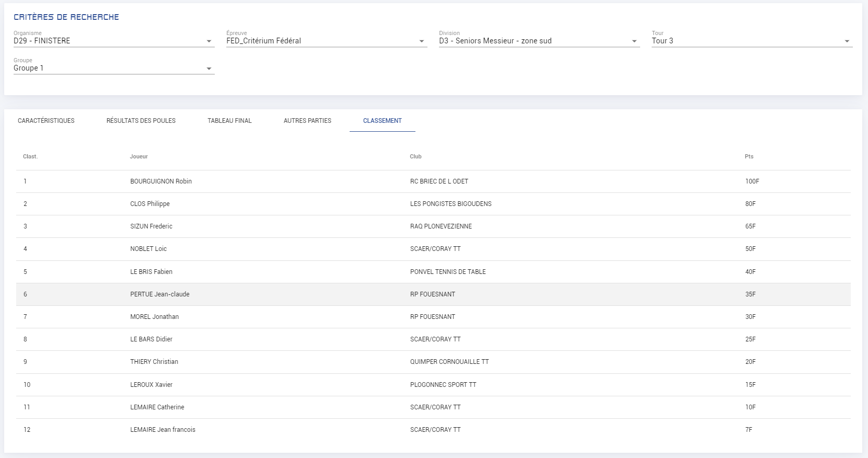Click the Clast. column header

coord(30,156)
